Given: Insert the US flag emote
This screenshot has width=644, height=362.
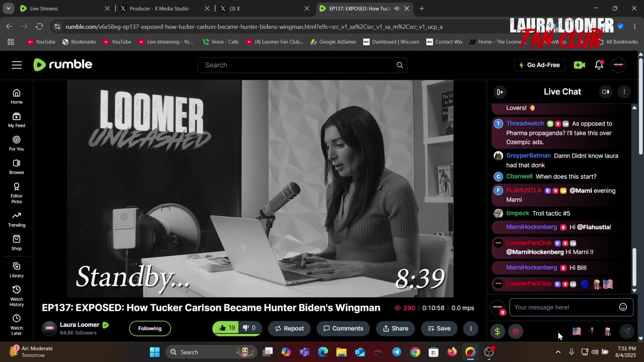Looking at the screenshot, I should 577,331.
